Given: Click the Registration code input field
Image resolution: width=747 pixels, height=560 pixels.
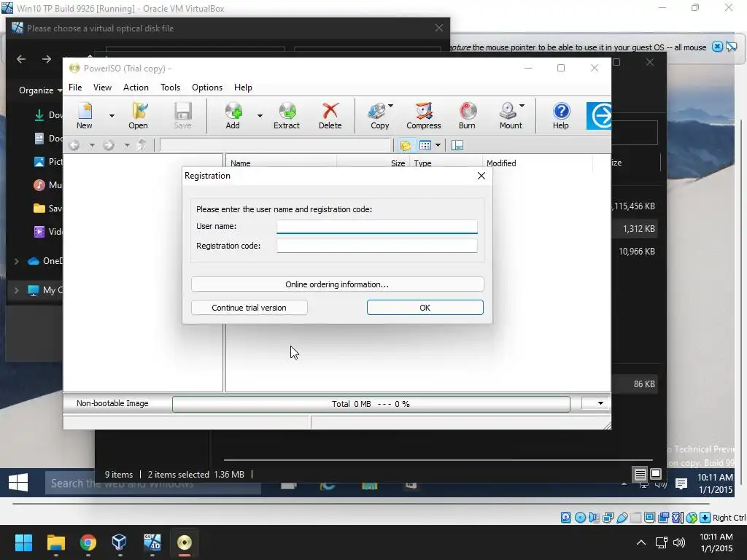Looking at the screenshot, I should click(x=377, y=246).
